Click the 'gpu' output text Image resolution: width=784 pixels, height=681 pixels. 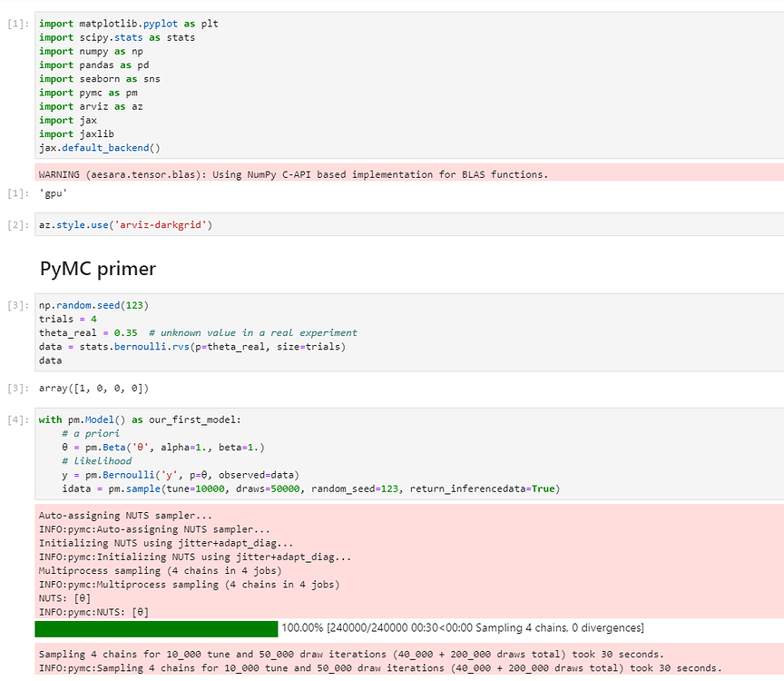(x=54, y=194)
